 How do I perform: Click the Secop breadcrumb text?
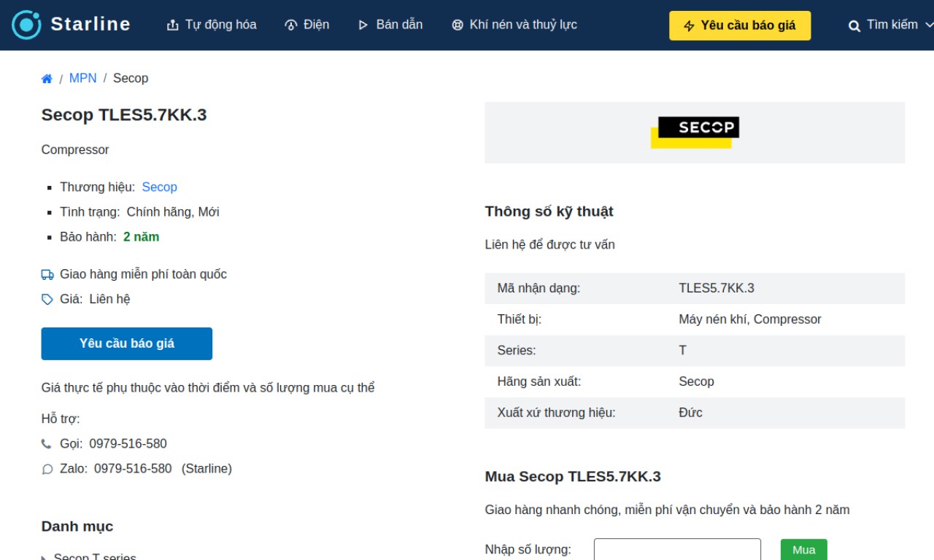[131, 78]
